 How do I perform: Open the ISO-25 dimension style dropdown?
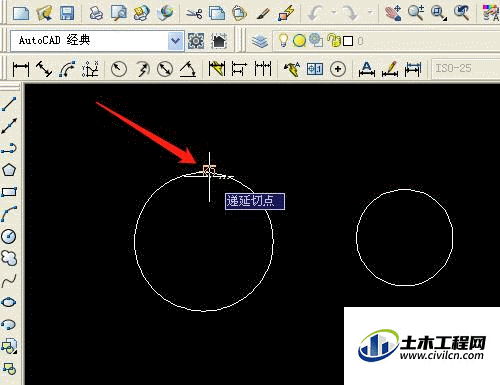(x=465, y=69)
